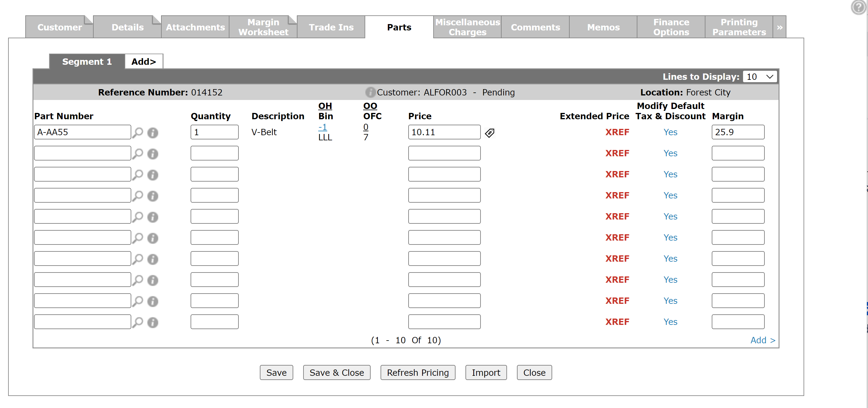Click the search magnifier for part A-AA55

[138, 132]
